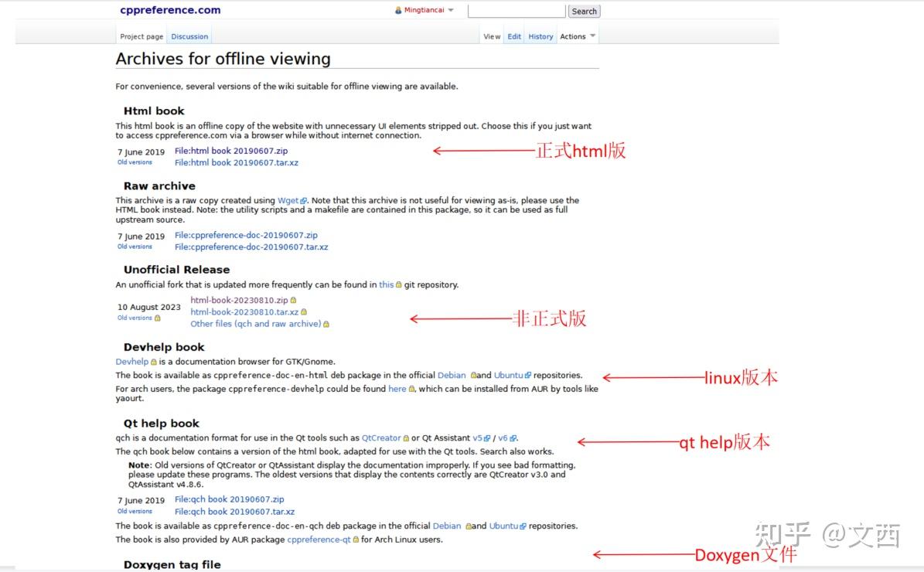The height and width of the screenshot is (572, 924).
Task: Click the external link icon next to Wget
Action: pyautogui.click(x=304, y=199)
